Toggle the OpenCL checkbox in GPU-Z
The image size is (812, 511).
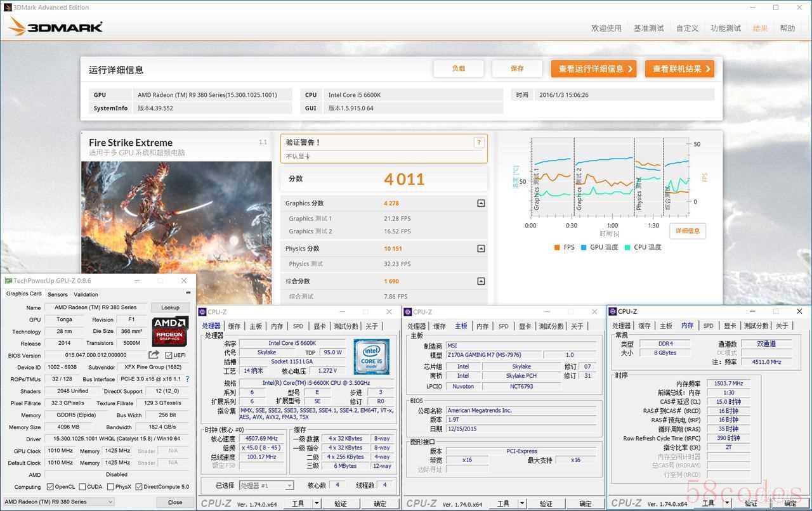(50, 487)
